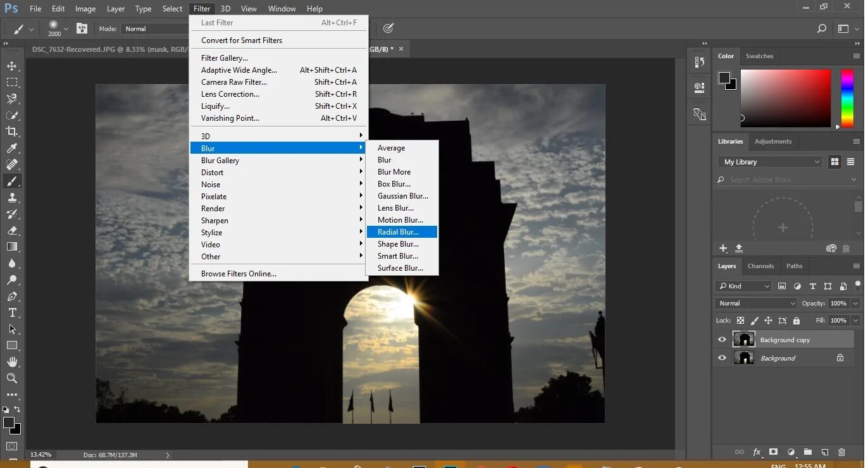868x468 pixels.
Task: Toggle Lock all padlock
Action: click(796, 321)
